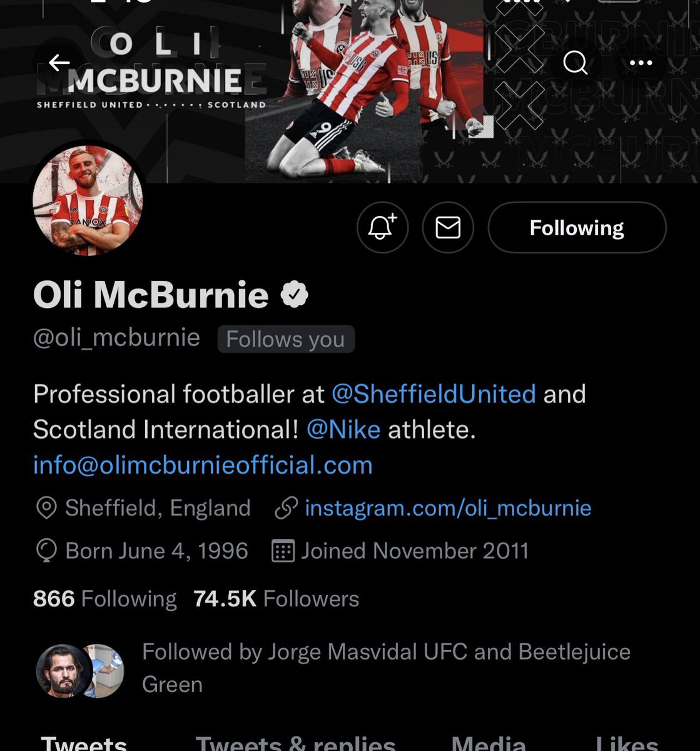Open the @Nike mention link
The height and width of the screenshot is (751, 700).
(343, 430)
